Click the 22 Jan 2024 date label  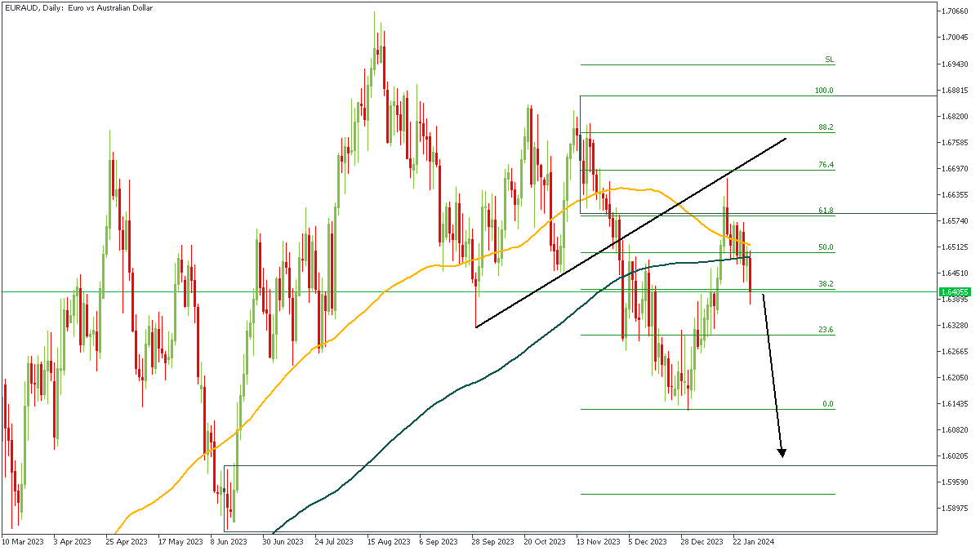752,541
